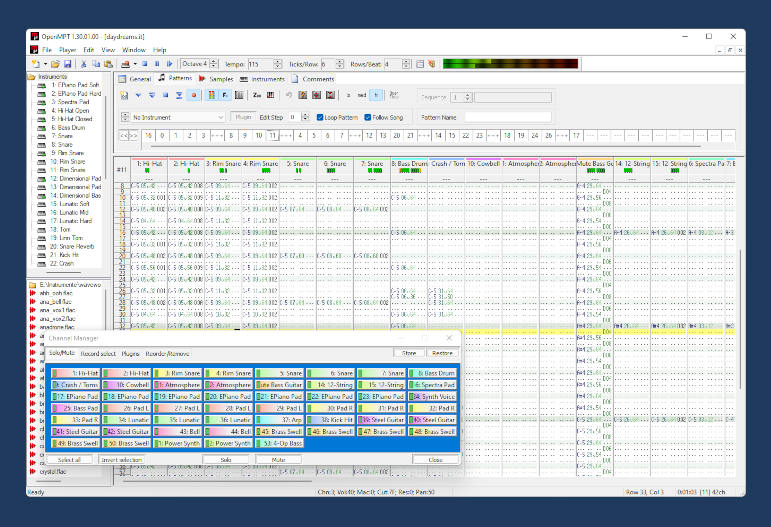Paste from clipboard in main toolbar
771x527 pixels.
[109, 64]
